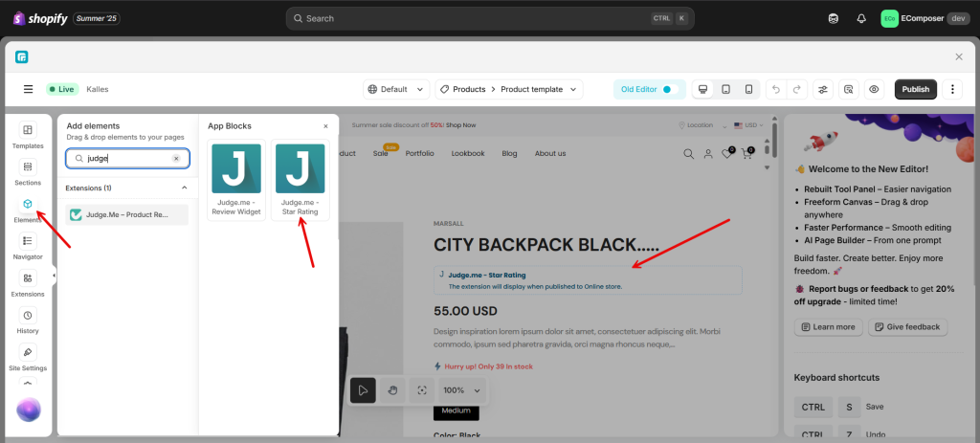
Task: Click the Give feedback button
Action: (x=908, y=327)
